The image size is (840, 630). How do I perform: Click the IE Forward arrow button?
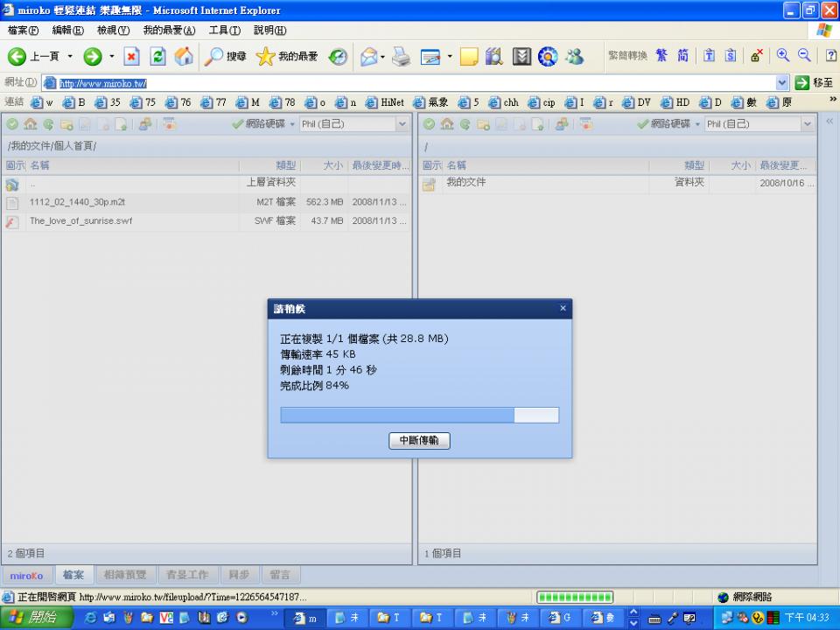coord(93,56)
